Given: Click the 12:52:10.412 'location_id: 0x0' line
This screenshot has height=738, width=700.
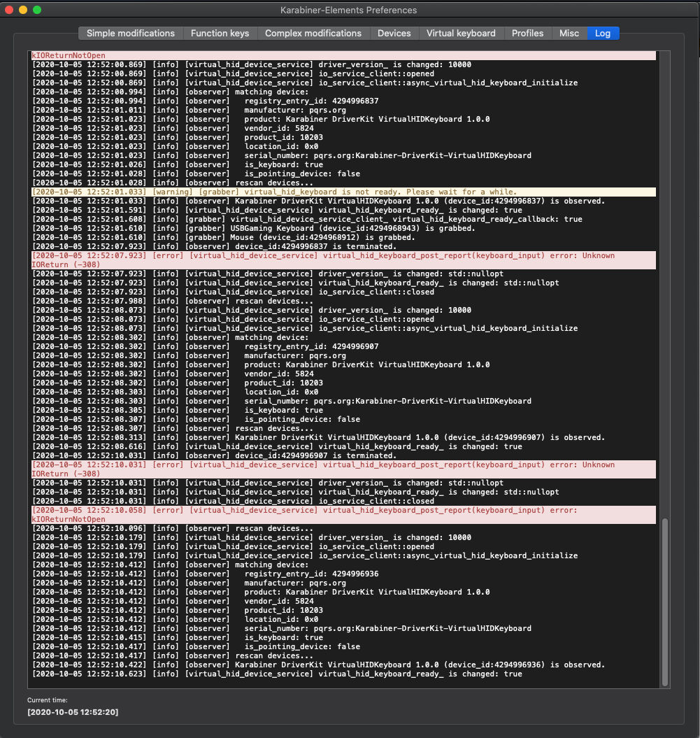Looking at the screenshot, I should point(175,619).
